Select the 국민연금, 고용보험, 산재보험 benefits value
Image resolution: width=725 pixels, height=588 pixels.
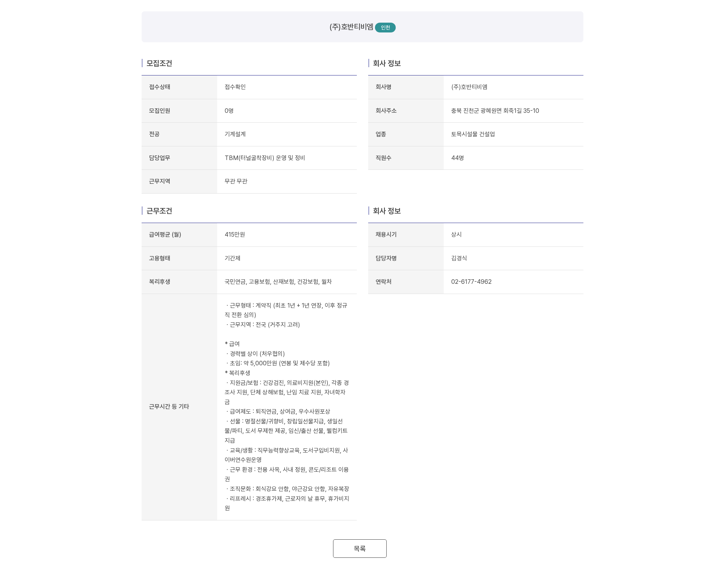[x=278, y=282]
